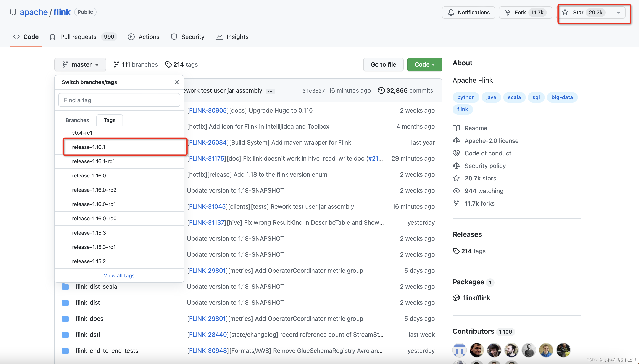
Task: Choose the release-1.16.1-rc1 tag
Action: (x=119, y=161)
